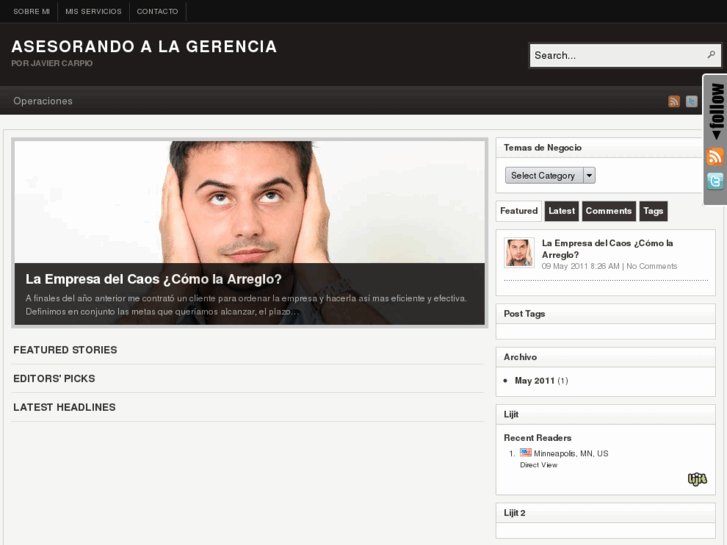727x545 pixels.
Task: Click the slider post excerpt text
Action: [x=246, y=305]
